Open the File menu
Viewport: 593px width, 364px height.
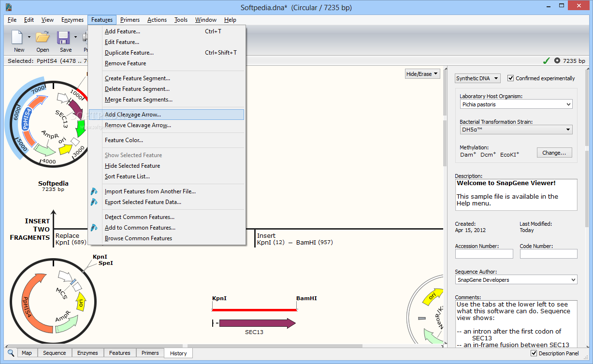click(12, 20)
